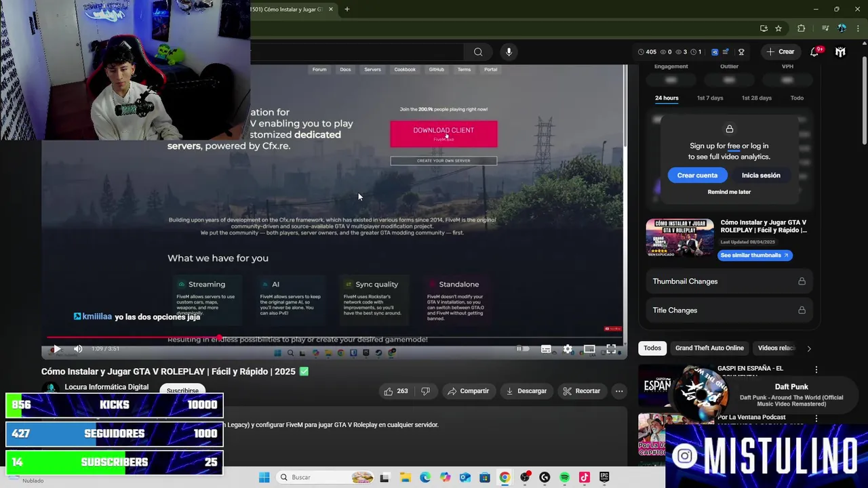Open the Windows Start menu

click(x=264, y=477)
